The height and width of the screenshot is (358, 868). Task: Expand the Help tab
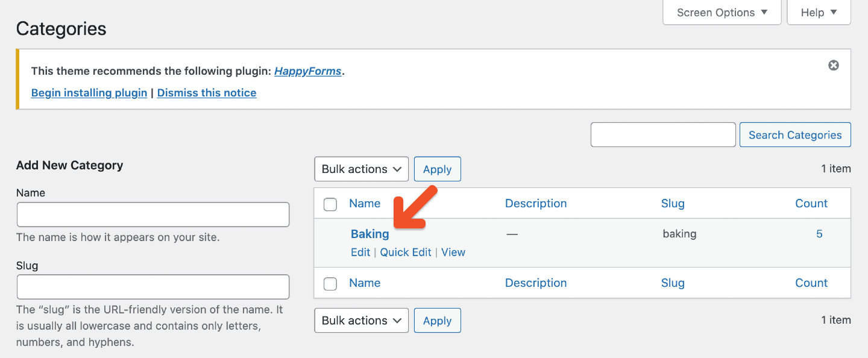819,13
